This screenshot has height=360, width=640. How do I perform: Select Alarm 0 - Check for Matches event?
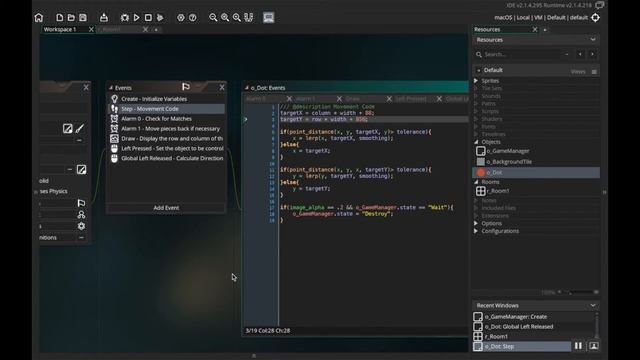coord(166,119)
